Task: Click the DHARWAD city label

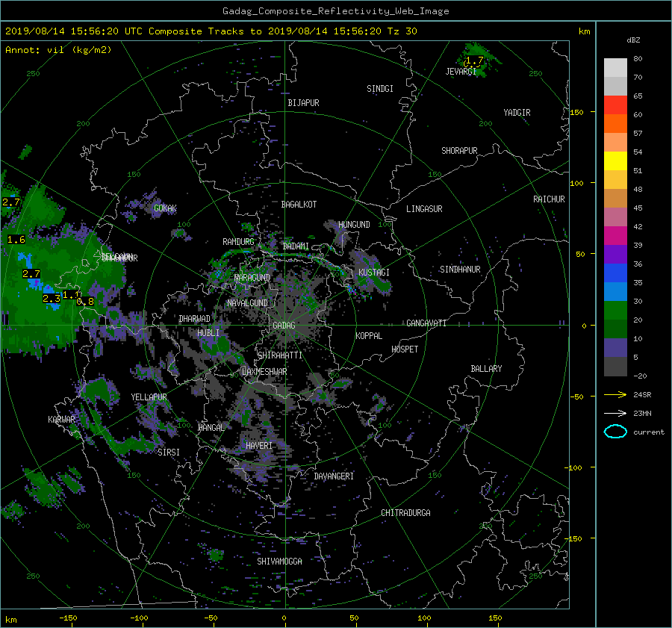Action: 195,319
